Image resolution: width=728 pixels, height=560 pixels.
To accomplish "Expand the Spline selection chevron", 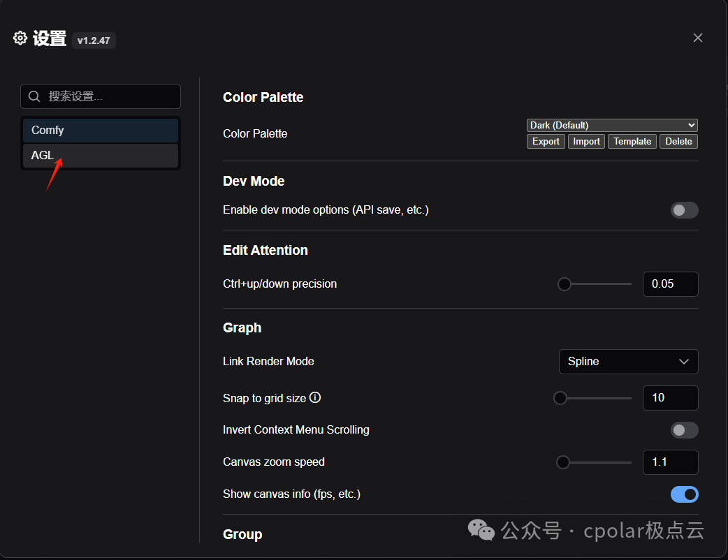I will point(684,362).
